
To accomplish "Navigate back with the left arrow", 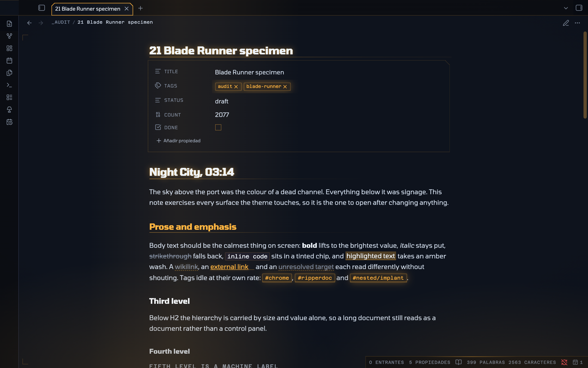I will (x=29, y=23).
